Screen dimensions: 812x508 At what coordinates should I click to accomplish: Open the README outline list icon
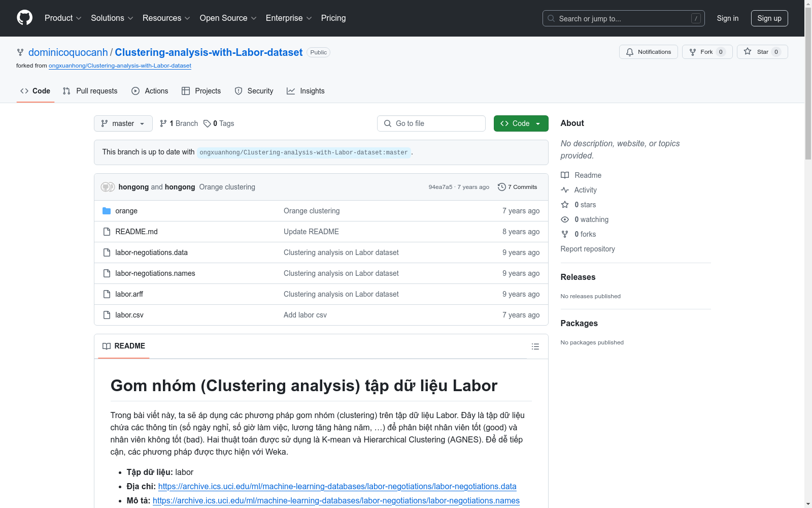click(535, 346)
